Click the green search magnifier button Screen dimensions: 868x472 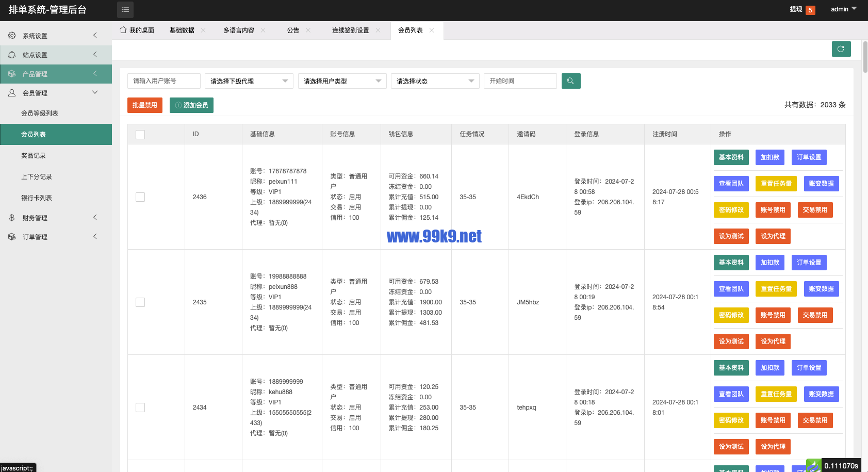[571, 81]
